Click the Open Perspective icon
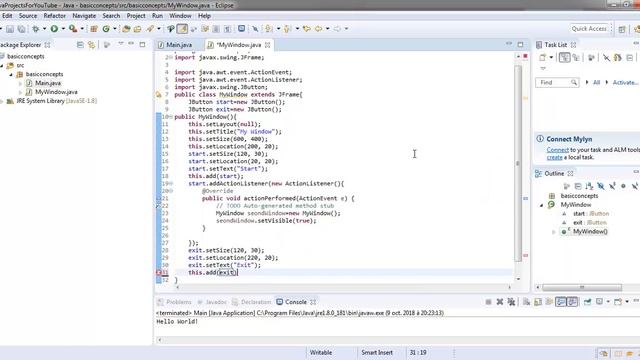The image size is (640, 360). [622, 29]
